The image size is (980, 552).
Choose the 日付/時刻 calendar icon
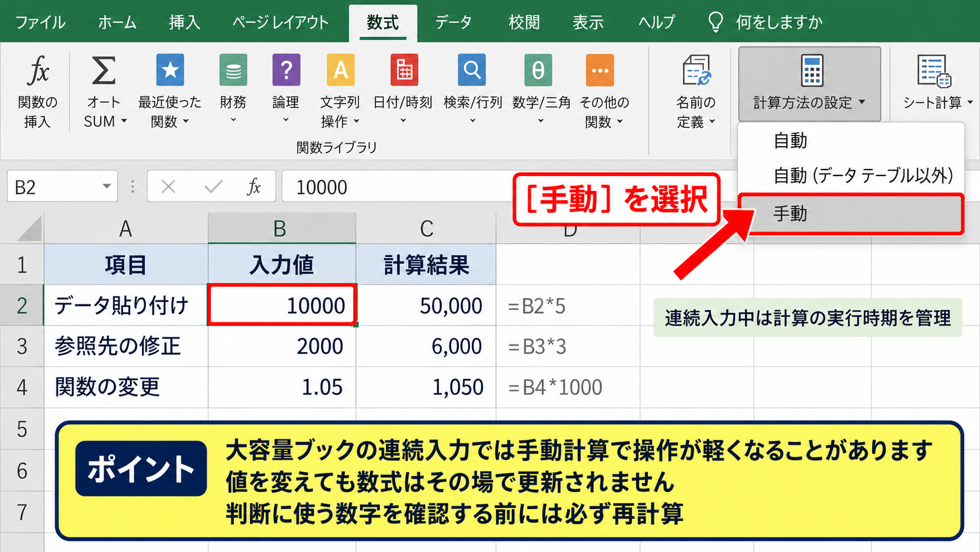[x=404, y=70]
